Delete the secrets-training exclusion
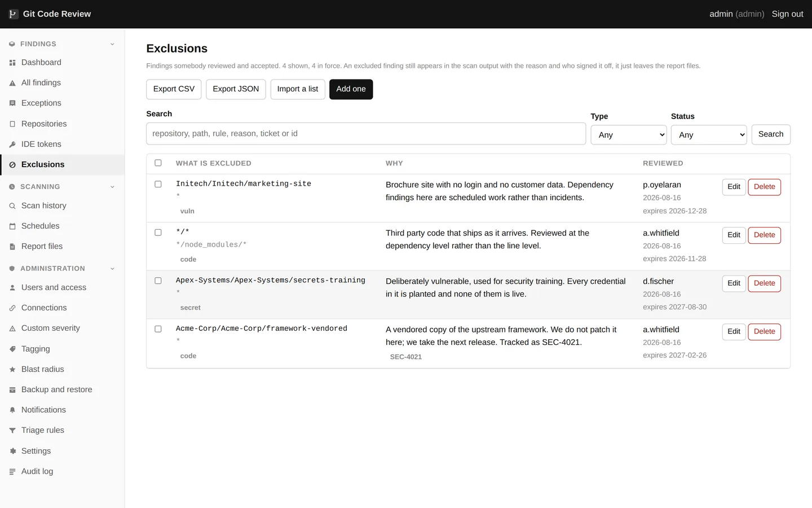 tap(764, 283)
